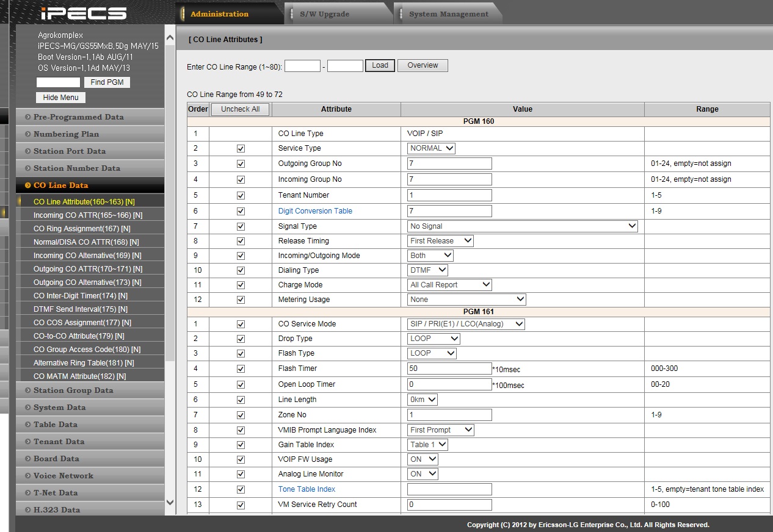Uncheck the Service Type checkbox
Screen dimensions: 773x532
pos(241,148)
